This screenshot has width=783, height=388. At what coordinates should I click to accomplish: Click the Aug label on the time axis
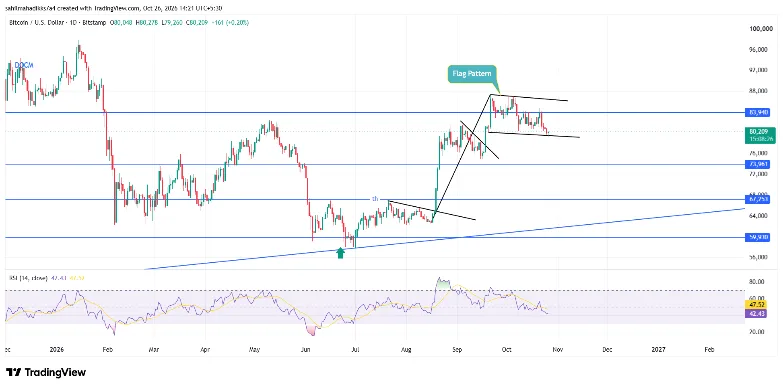coord(406,350)
